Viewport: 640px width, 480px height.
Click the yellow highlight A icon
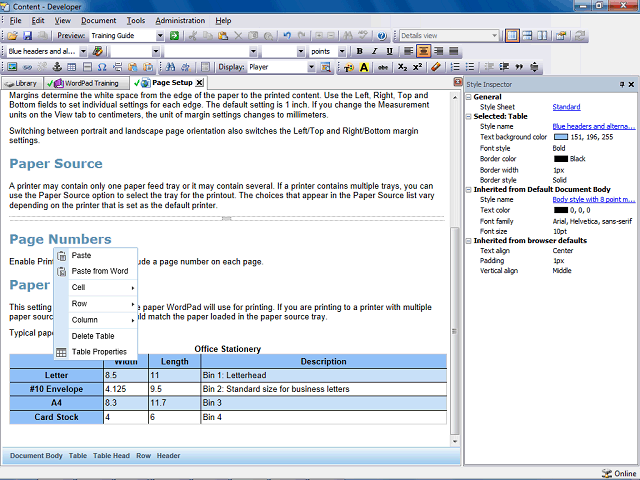tap(364, 67)
